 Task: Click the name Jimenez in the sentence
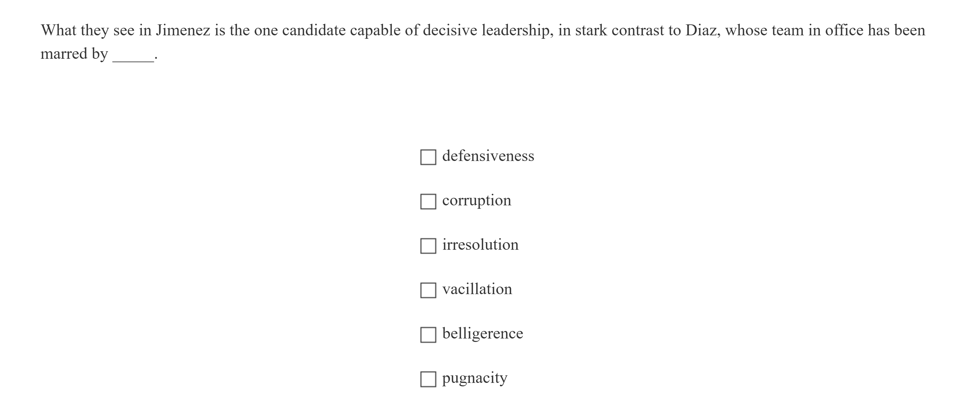click(x=182, y=30)
